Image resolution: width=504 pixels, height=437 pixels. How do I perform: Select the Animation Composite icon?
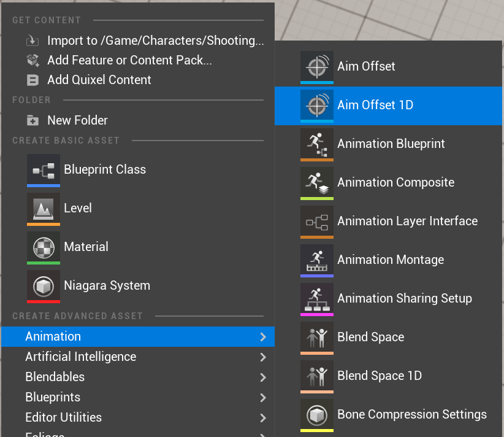[x=316, y=182]
